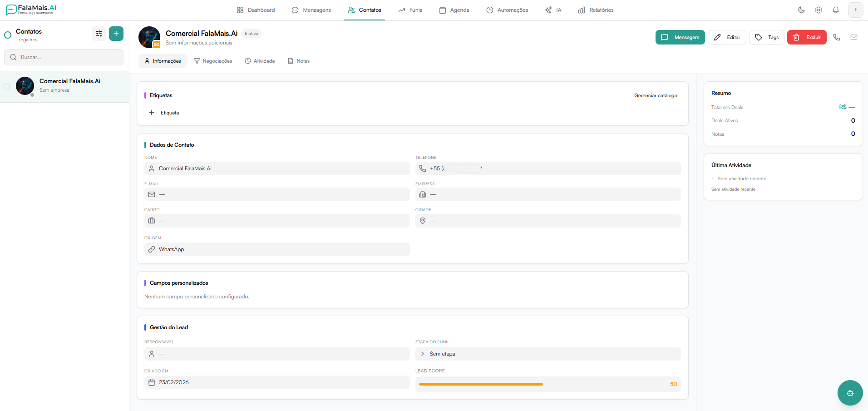Expand the Etapa do Funil stage selector

tap(548, 354)
